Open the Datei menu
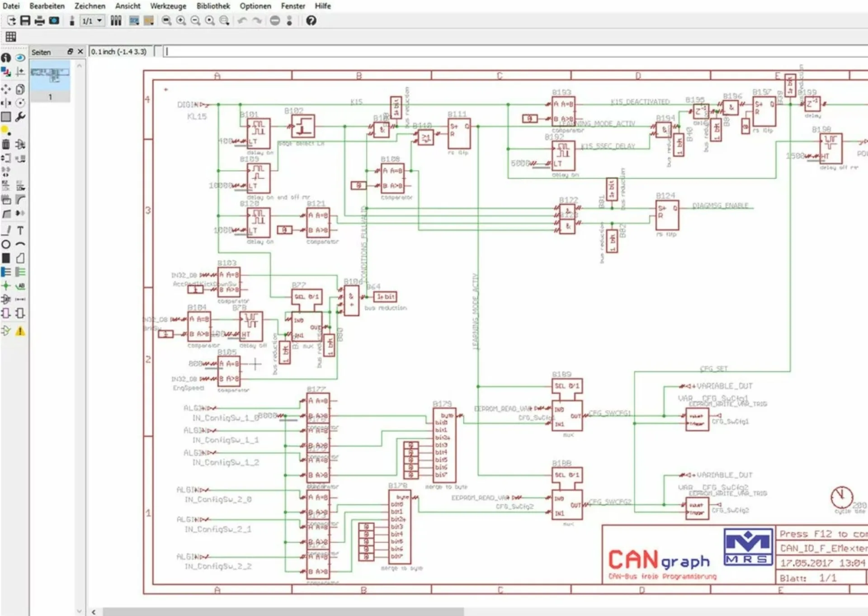868x616 pixels. [x=11, y=6]
